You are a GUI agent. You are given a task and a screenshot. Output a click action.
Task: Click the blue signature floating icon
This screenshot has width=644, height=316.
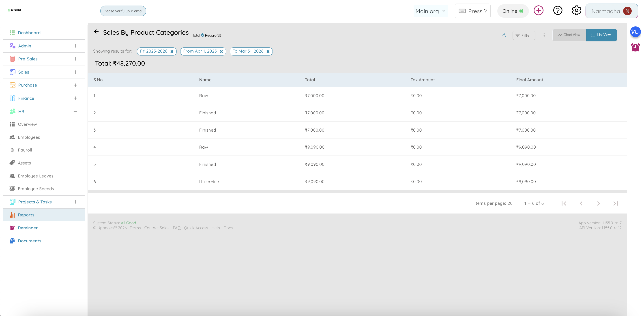point(635,32)
